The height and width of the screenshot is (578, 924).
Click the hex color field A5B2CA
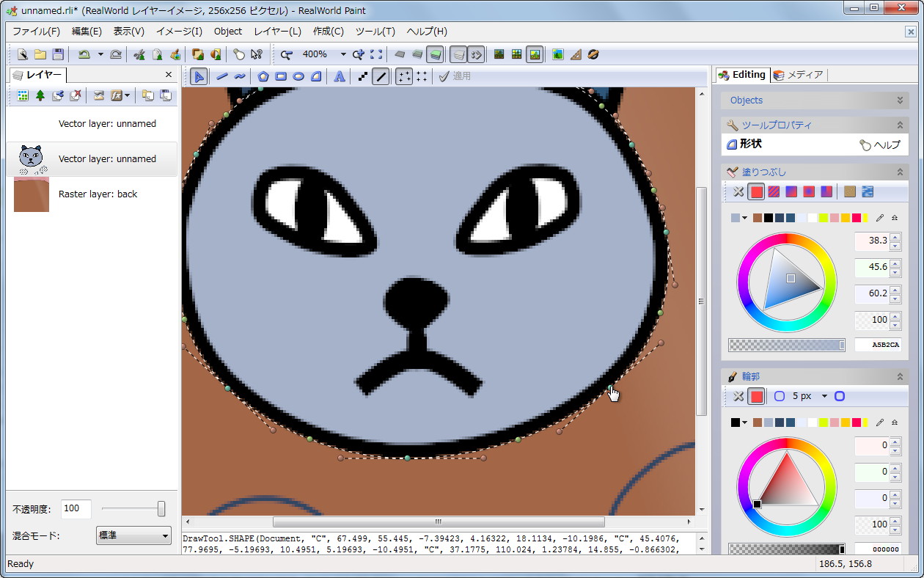(878, 345)
